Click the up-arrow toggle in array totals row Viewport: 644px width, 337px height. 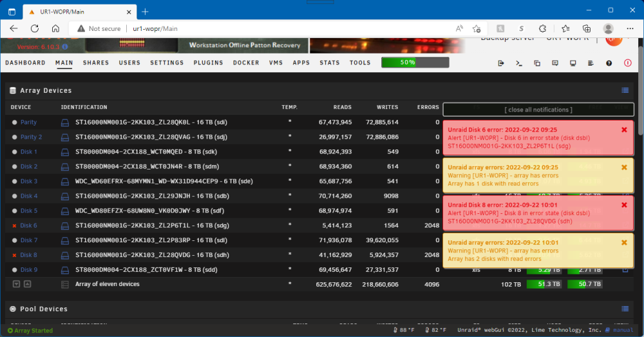point(27,284)
